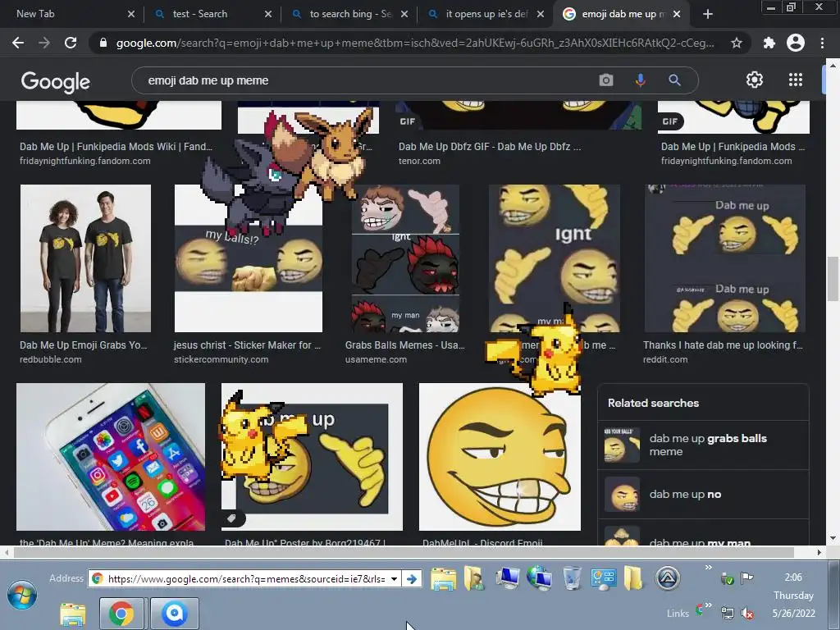Open 'Thanks I hate dab me up' reddit link
This screenshot has height=630, width=840.
[x=723, y=345]
